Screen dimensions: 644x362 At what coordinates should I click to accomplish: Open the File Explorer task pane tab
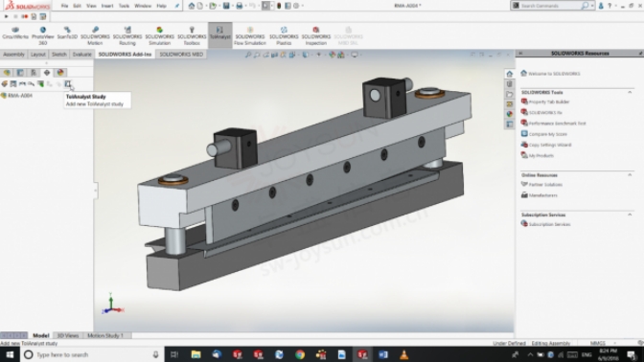pyautogui.click(x=509, y=94)
